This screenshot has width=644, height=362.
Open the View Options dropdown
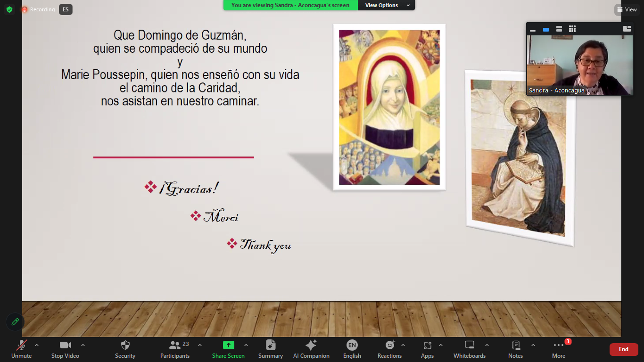[387, 5]
